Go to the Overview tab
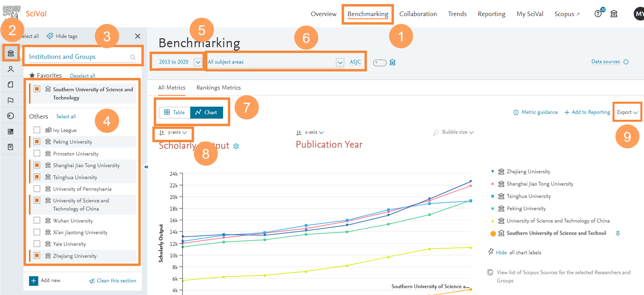The image size is (644, 295). pyautogui.click(x=323, y=14)
